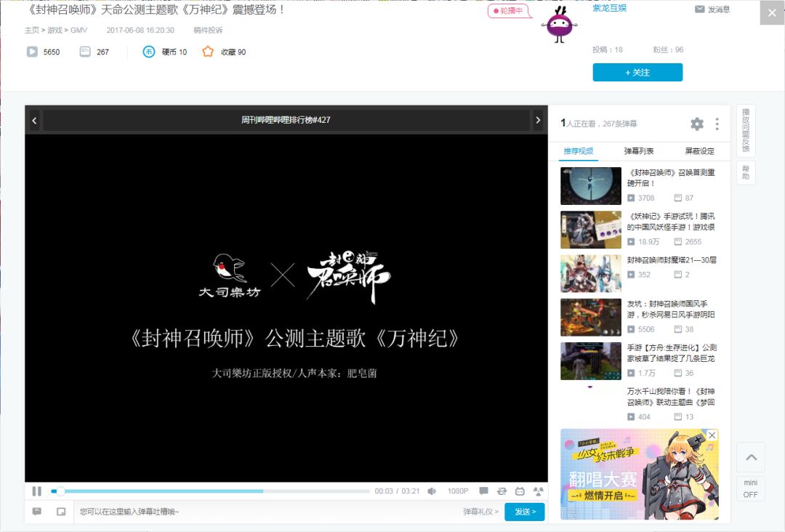Image resolution: width=785 pixels, height=532 pixels.
Task: Open 封神召唤师封魔塔21---30层 title
Action: pos(672,260)
